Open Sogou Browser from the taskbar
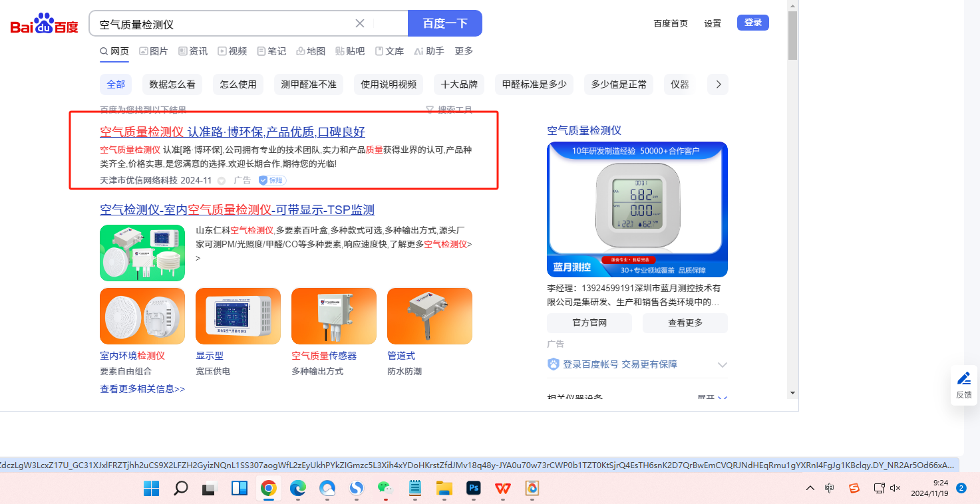Viewport: 980px width, 504px height. point(357,489)
